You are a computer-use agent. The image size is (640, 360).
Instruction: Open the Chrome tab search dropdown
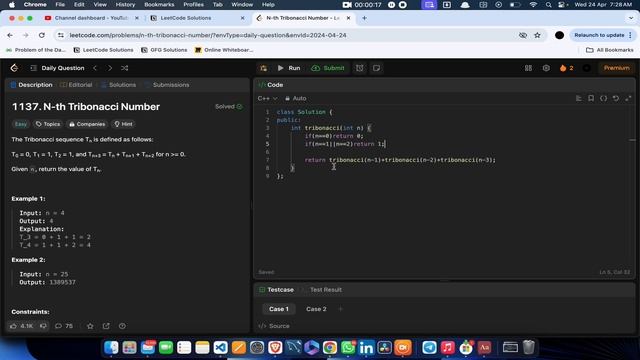631,18
